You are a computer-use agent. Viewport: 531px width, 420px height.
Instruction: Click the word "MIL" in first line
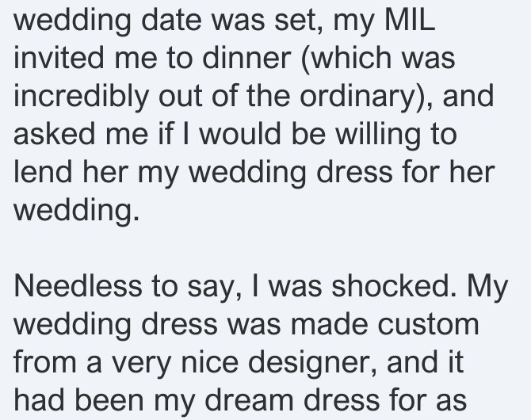point(410,20)
